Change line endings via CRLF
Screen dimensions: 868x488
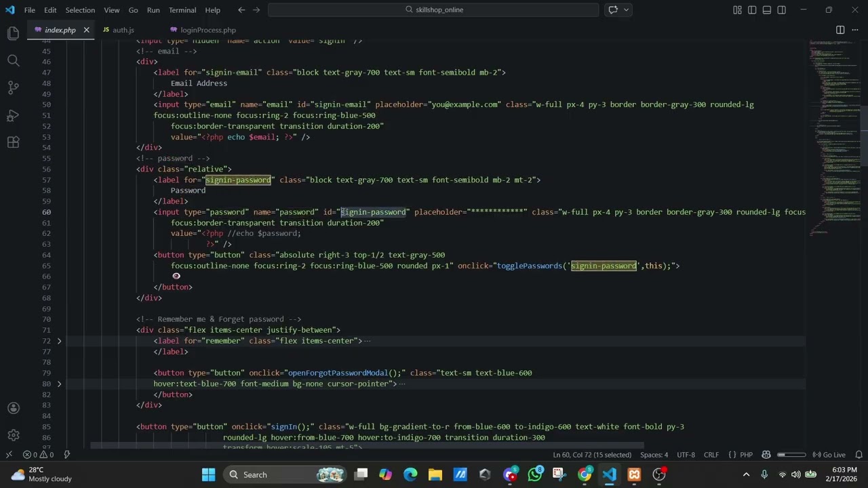(711, 455)
